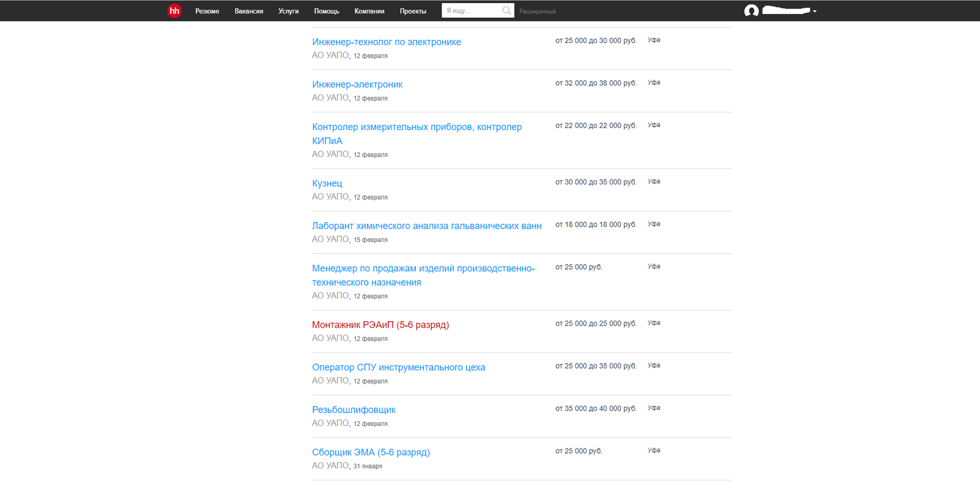Open vacancy Лаборант химического анализа
The width and height of the screenshot is (980, 486).
tap(427, 226)
